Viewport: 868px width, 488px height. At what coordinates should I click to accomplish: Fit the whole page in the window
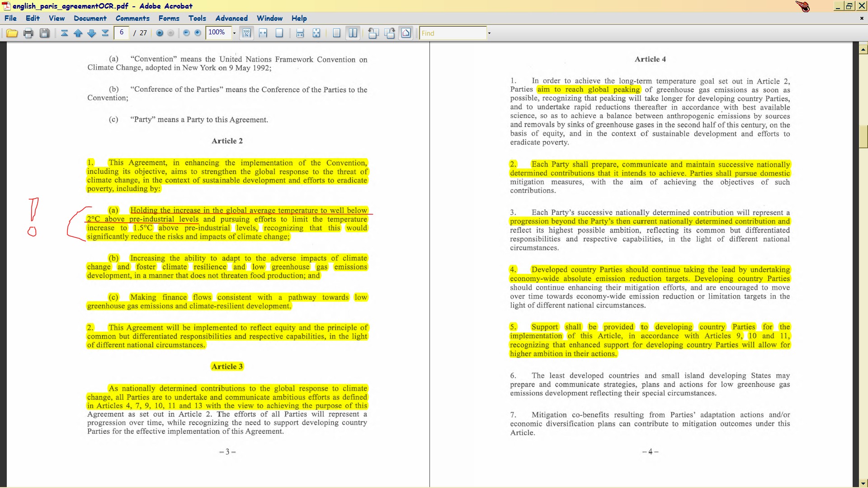pos(279,33)
